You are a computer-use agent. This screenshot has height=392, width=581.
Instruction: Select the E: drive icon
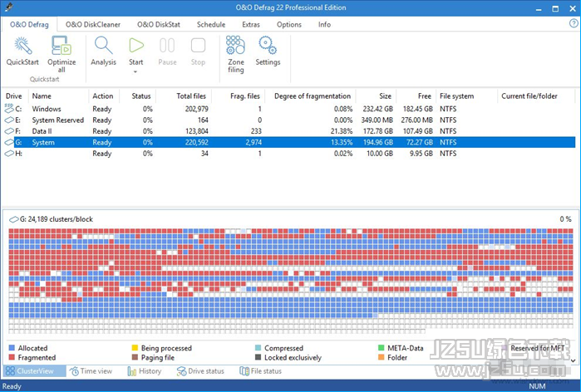(9, 120)
